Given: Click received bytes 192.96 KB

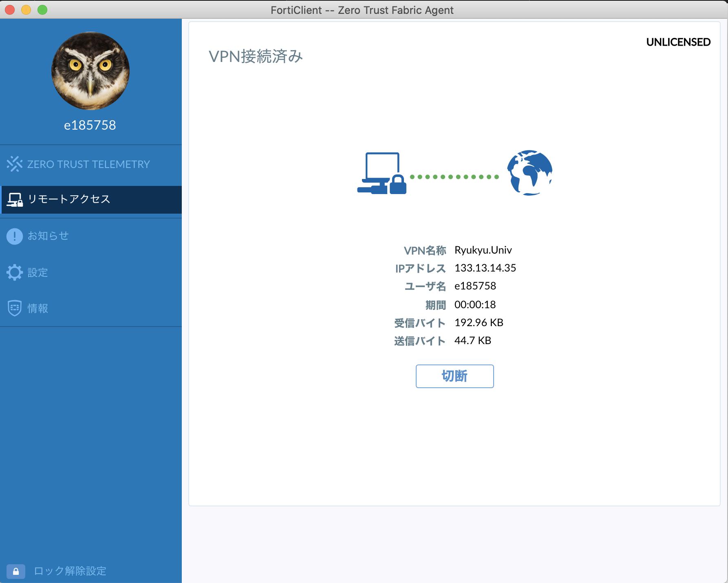Looking at the screenshot, I should 479,322.
